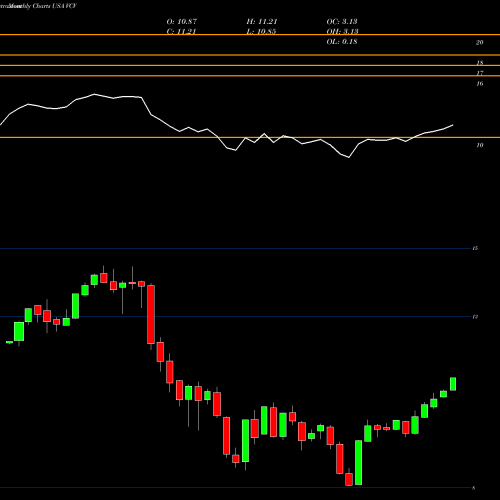Click the '16' upper axis label

[480, 83]
